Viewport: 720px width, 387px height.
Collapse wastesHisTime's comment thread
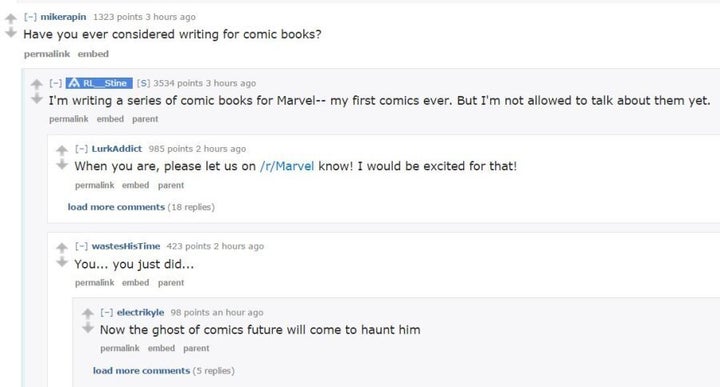[x=81, y=246]
